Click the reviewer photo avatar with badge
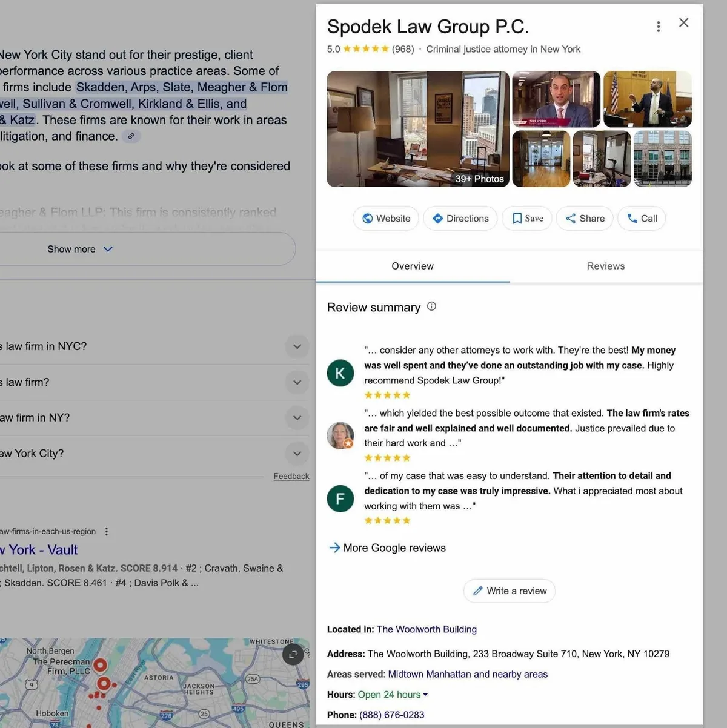 tap(340, 435)
